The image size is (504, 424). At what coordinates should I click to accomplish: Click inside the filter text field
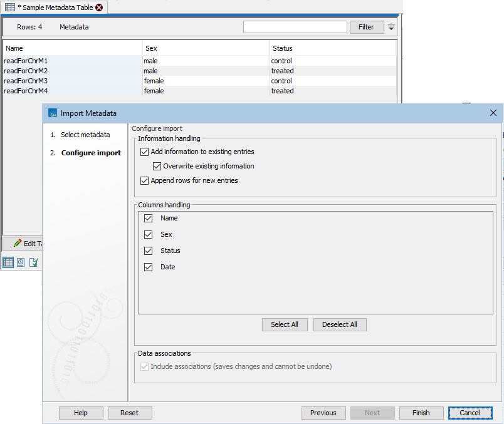[x=295, y=26]
